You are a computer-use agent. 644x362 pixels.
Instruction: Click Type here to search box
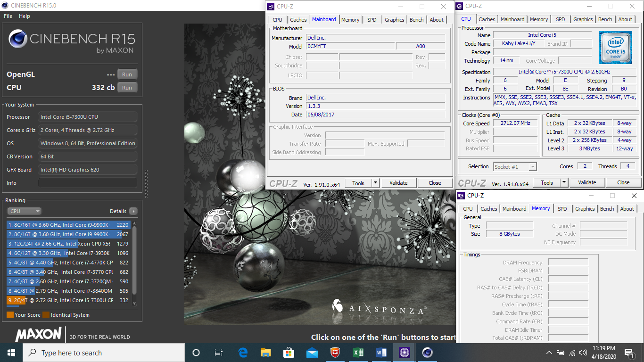[x=104, y=353]
